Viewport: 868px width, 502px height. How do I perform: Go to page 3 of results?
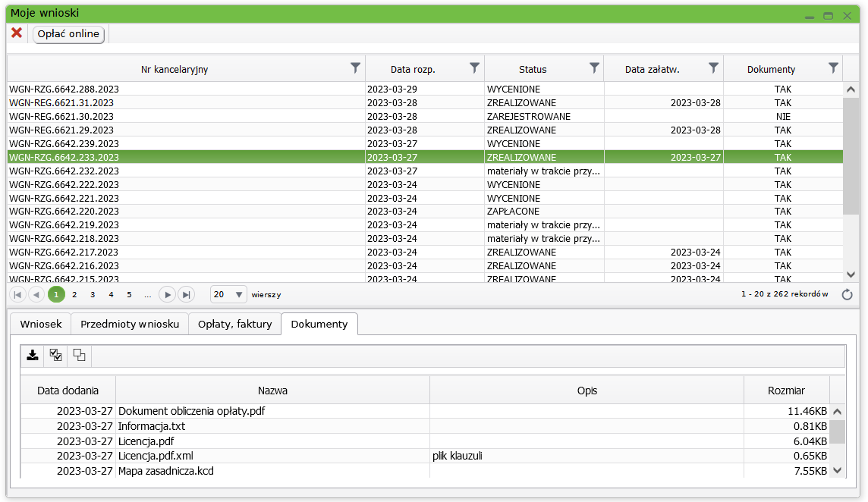pyautogui.click(x=93, y=294)
